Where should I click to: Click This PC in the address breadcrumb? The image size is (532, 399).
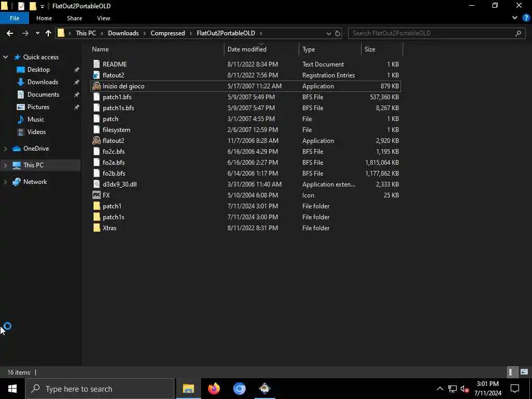click(x=86, y=33)
